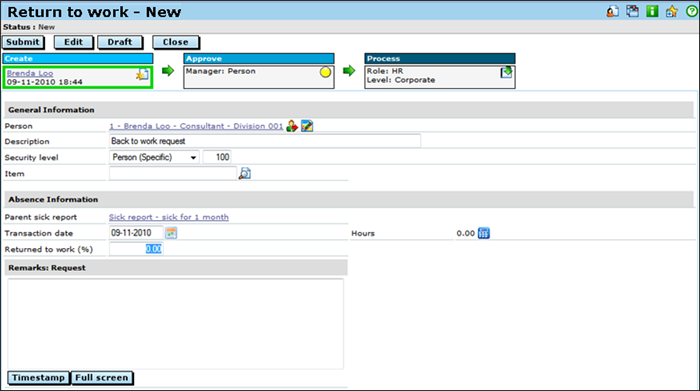Screen dimensions: 700x391
Task: Click the 'Returned to work (%)' label
Action: coord(49,250)
